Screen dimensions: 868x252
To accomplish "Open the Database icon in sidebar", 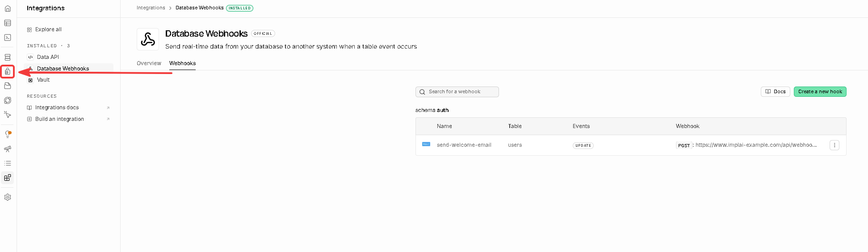I will pos(8,57).
